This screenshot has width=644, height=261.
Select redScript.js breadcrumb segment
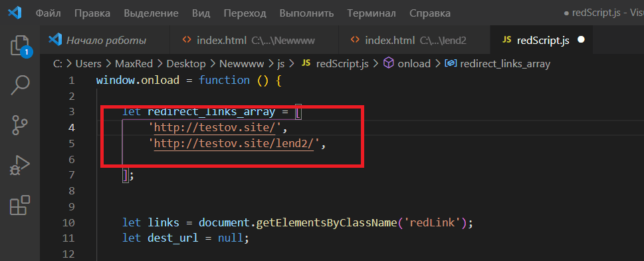click(335, 64)
